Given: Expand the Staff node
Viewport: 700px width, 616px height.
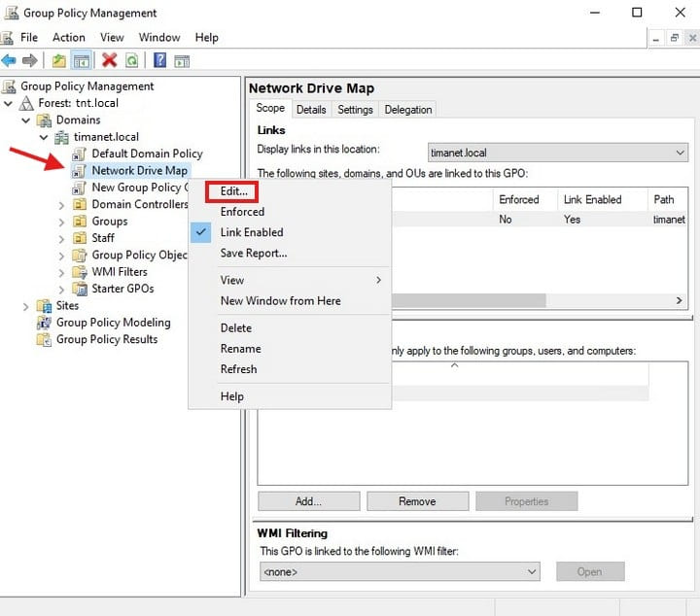Looking at the screenshot, I should coord(61,239).
